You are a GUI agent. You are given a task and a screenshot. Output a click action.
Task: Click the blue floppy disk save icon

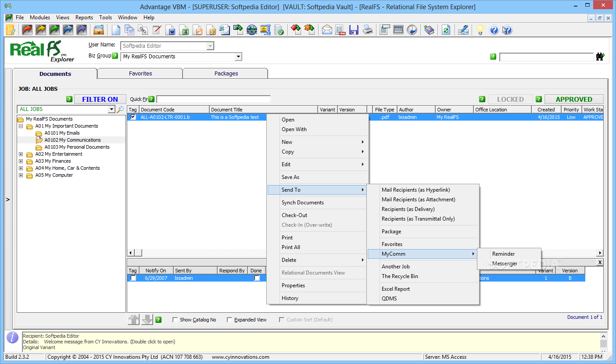click(x=354, y=30)
